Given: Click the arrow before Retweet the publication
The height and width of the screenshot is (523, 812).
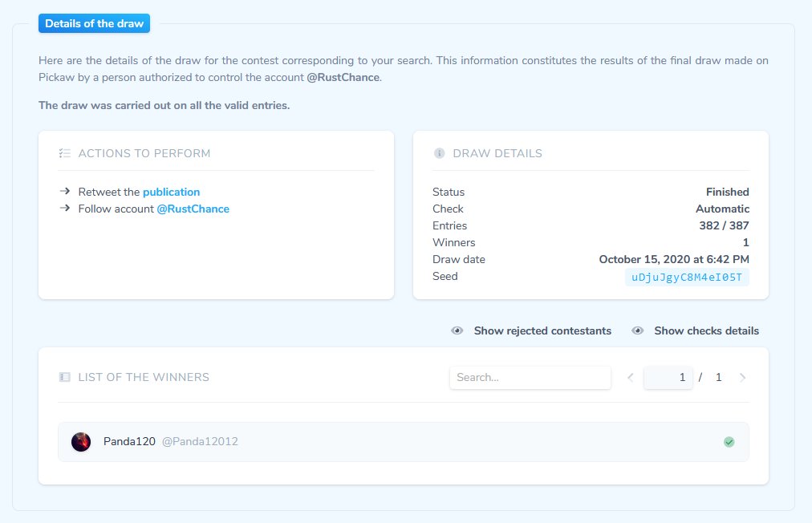Looking at the screenshot, I should pos(65,191).
